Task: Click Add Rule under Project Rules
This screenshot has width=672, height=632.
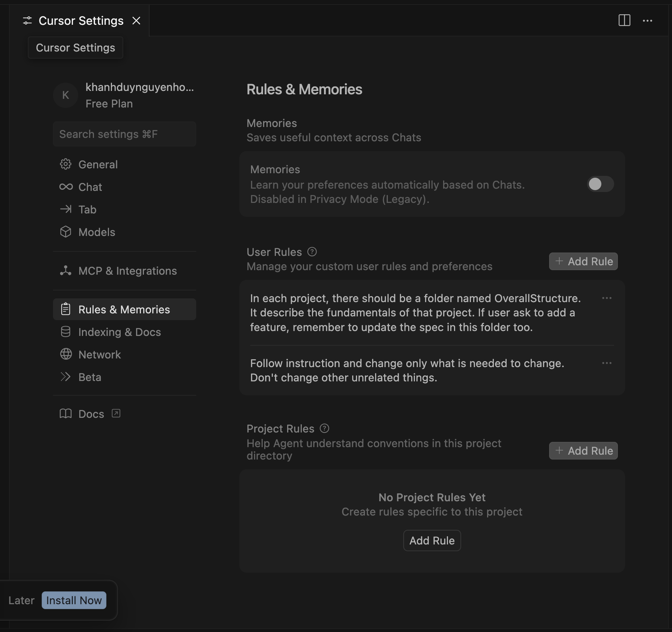Action: [x=583, y=451]
